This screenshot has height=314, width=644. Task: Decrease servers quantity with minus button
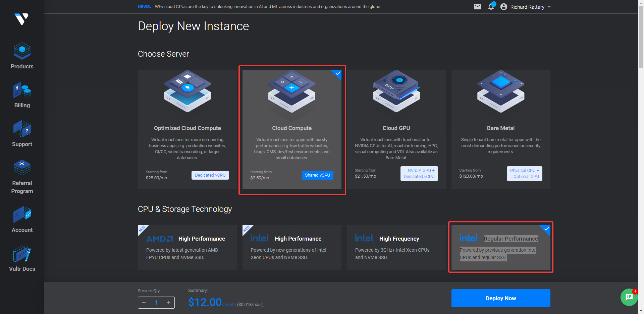tap(144, 303)
